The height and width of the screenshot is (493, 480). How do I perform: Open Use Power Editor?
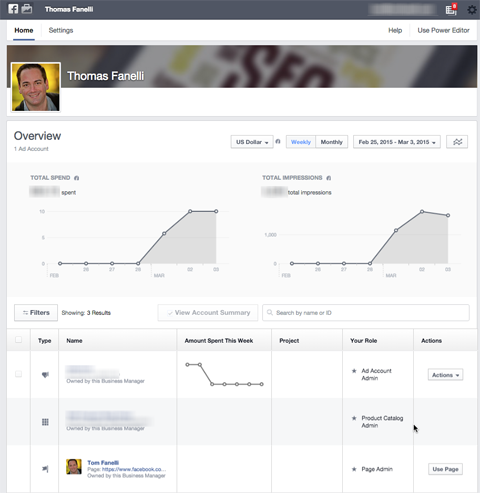443,31
